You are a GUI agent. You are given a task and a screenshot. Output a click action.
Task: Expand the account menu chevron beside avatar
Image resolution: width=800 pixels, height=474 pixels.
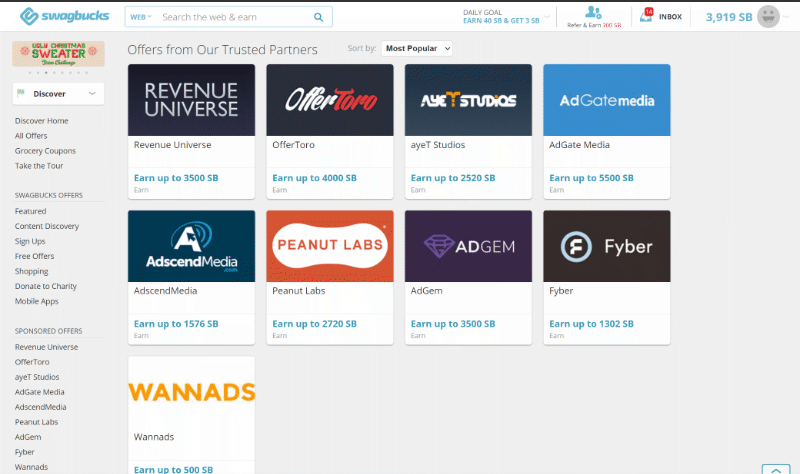pos(786,17)
